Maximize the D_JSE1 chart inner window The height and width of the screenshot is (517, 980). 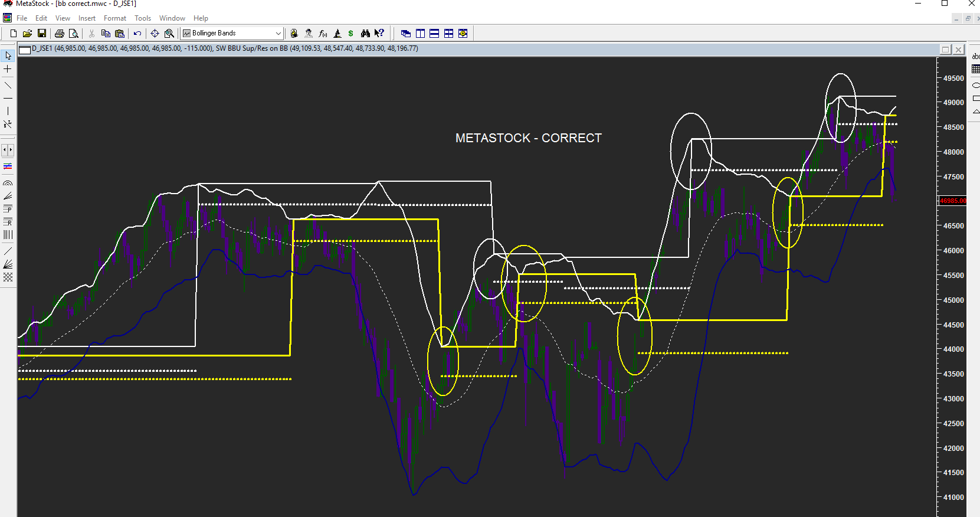tap(945, 50)
